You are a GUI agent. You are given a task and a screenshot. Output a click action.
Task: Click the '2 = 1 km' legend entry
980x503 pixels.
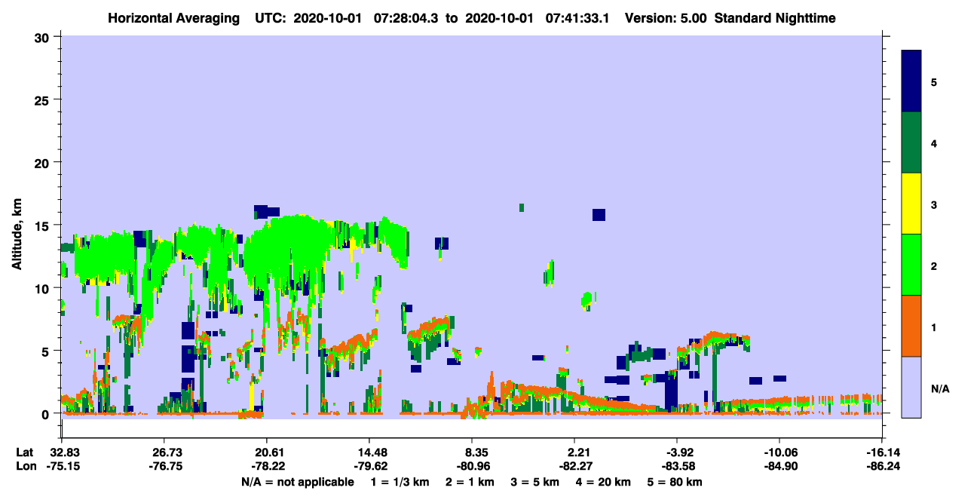(x=471, y=482)
